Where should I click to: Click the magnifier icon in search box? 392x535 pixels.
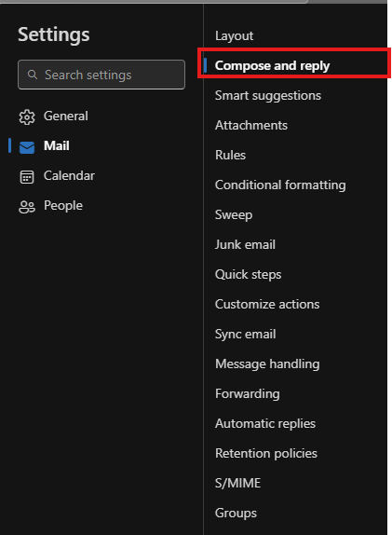pyautogui.click(x=33, y=75)
